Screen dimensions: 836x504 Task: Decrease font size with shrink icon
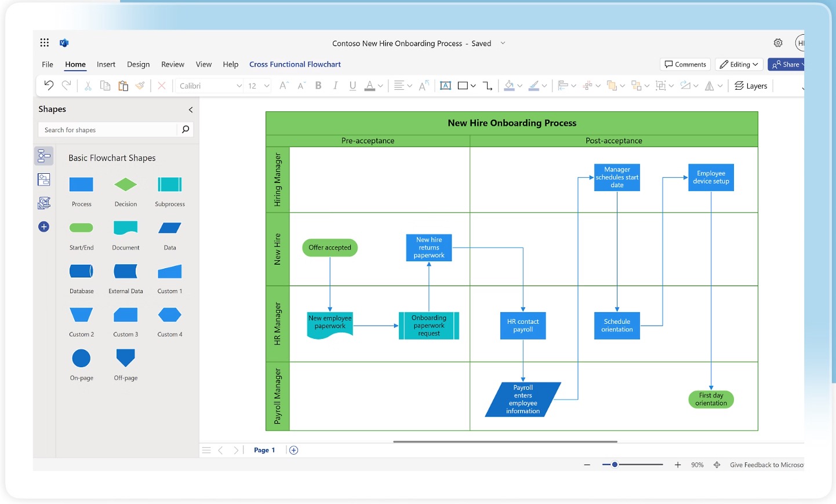[301, 86]
